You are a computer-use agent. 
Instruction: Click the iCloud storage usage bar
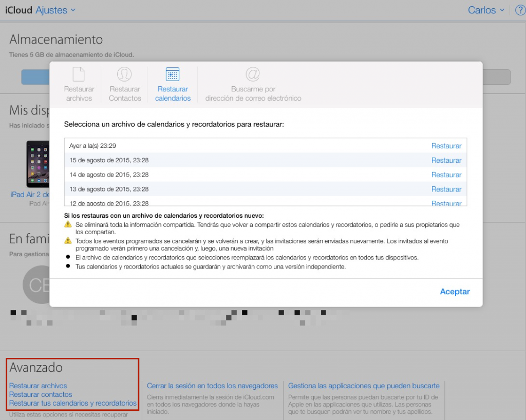[266, 77]
